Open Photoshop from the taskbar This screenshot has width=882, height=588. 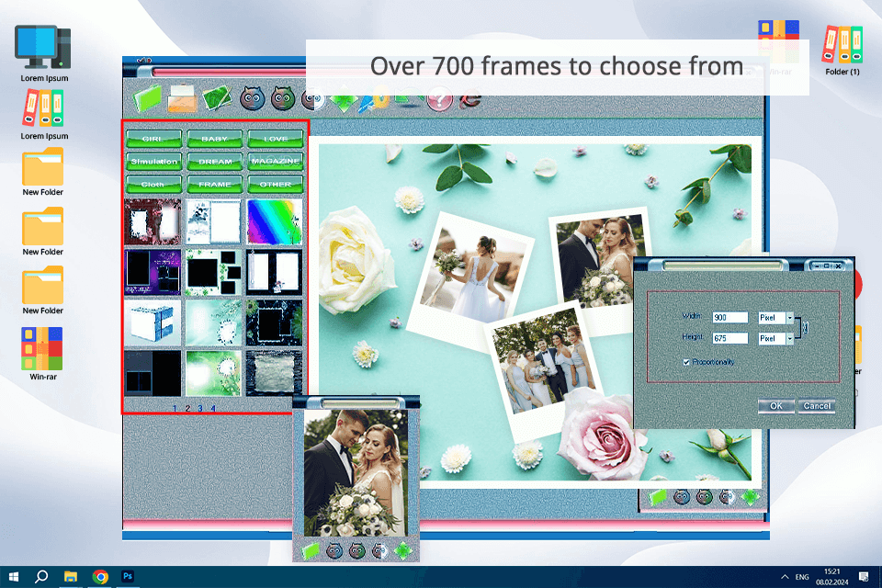128,576
